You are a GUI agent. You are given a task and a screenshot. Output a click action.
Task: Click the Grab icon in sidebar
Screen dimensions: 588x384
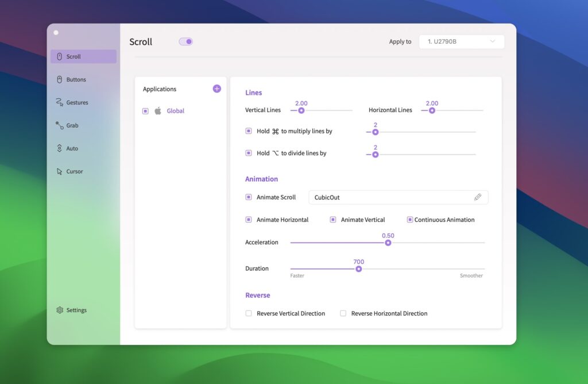click(59, 125)
